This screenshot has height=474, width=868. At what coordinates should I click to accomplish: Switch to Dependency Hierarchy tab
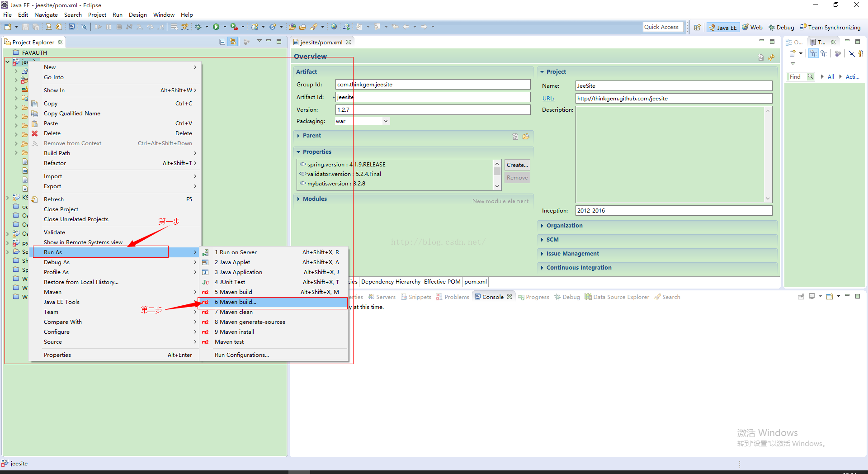tap(391, 282)
